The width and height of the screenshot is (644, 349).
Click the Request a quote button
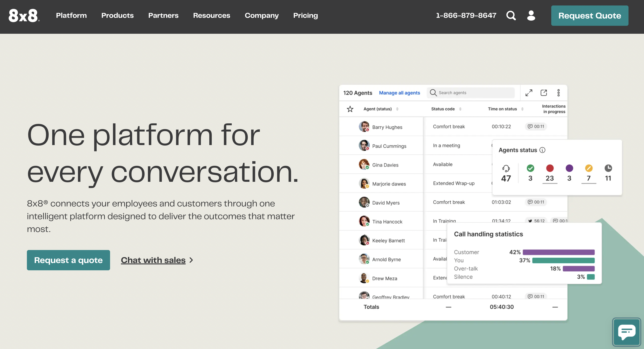point(68,260)
